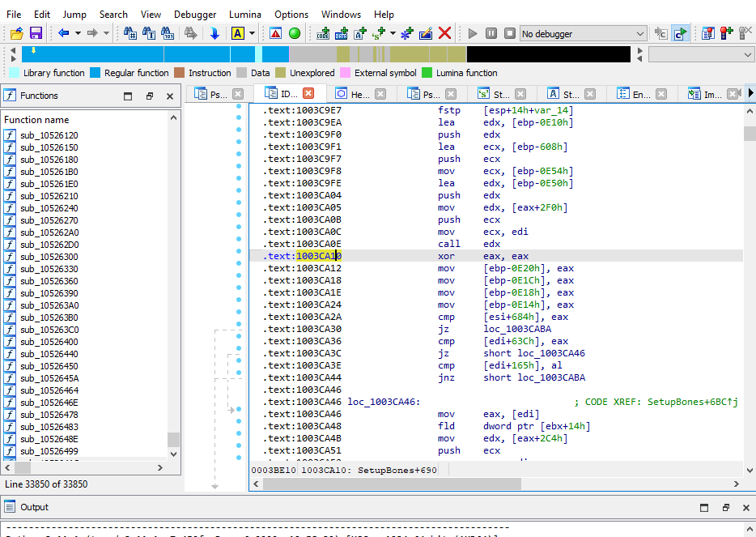The image size is (756, 537).
Task: Click the breakpoint list window icon
Action: 707,33
